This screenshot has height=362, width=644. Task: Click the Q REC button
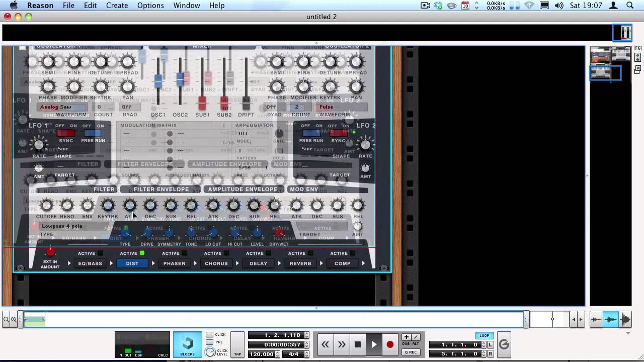click(411, 352)
